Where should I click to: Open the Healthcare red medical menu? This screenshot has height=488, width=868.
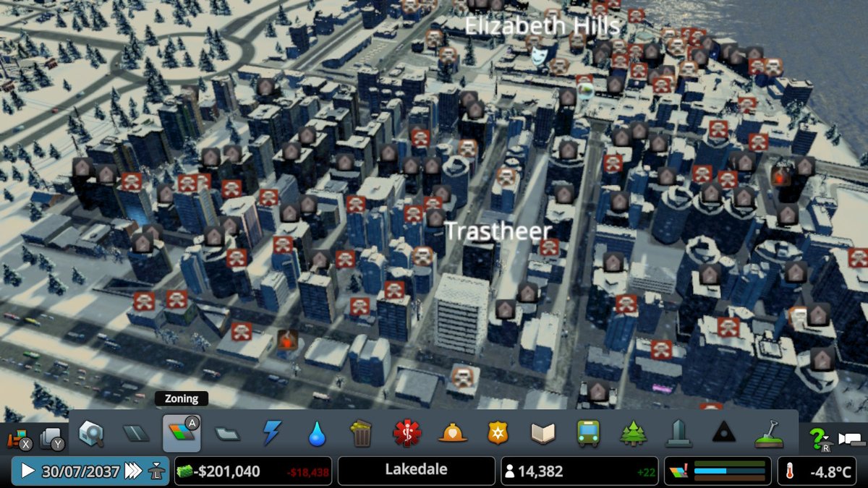pos(407,433)
